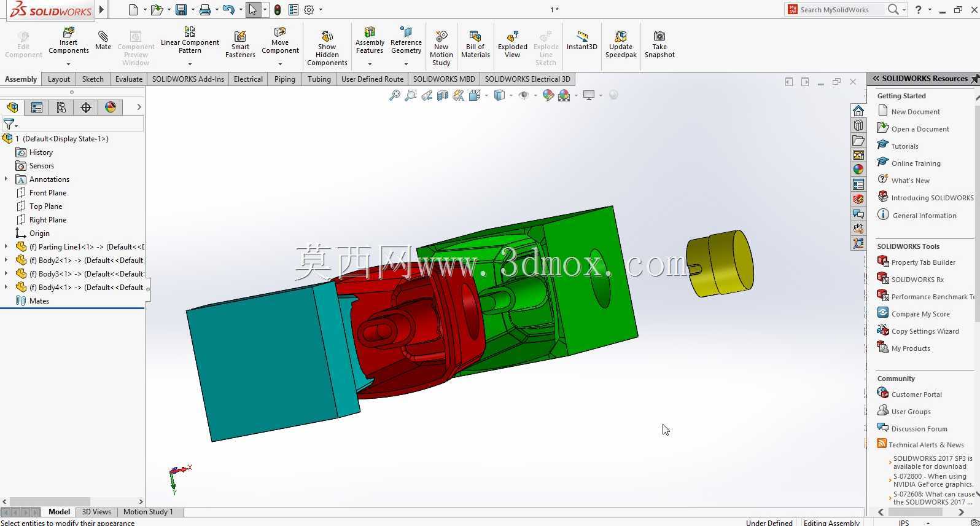Create an Exploded View
This screenshot has height=526, width=980.
(x=513, y=44)
